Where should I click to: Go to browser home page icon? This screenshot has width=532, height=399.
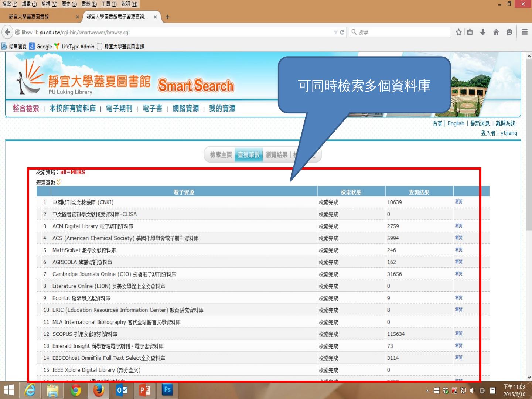click(x=496, y=32)
